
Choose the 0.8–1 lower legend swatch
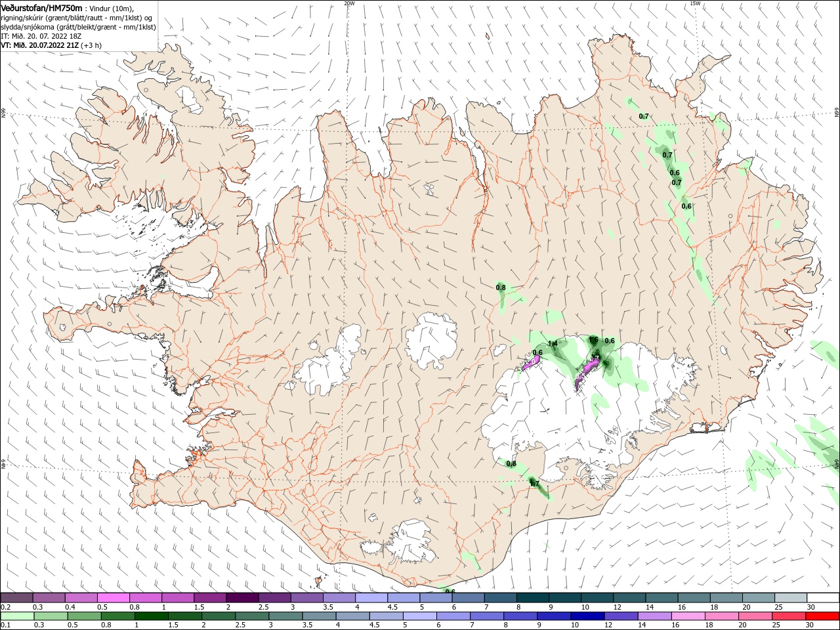118,616
